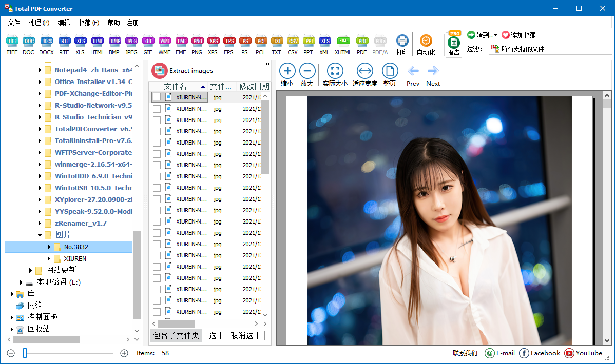Deselect all files with 取消选中
615x364 pixels.
(244, 335)
